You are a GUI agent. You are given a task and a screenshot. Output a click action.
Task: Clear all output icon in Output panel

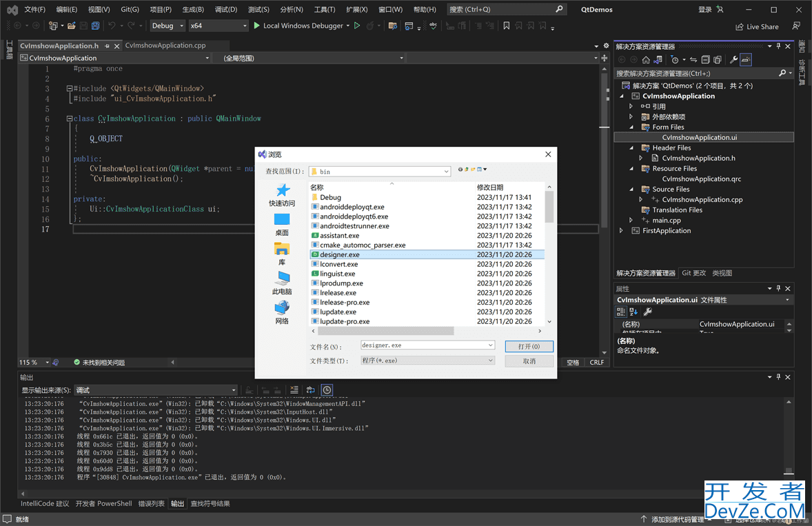[294, 390]
